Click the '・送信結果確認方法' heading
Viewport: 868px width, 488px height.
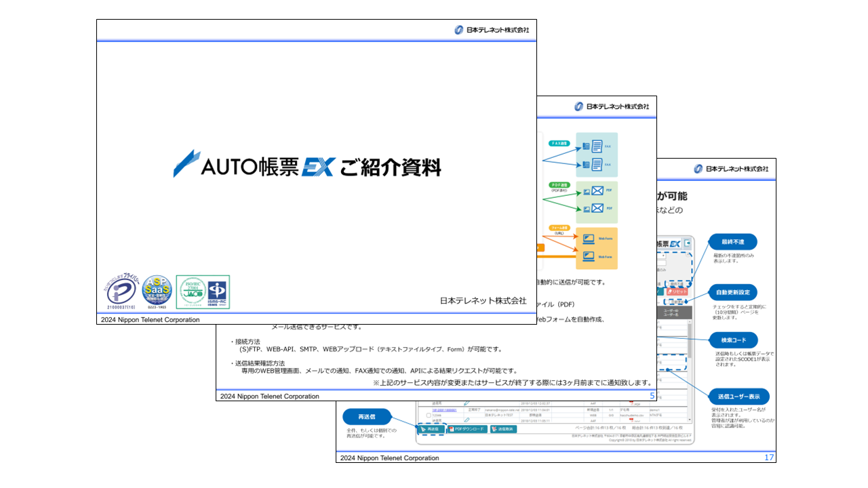point(256,363)
